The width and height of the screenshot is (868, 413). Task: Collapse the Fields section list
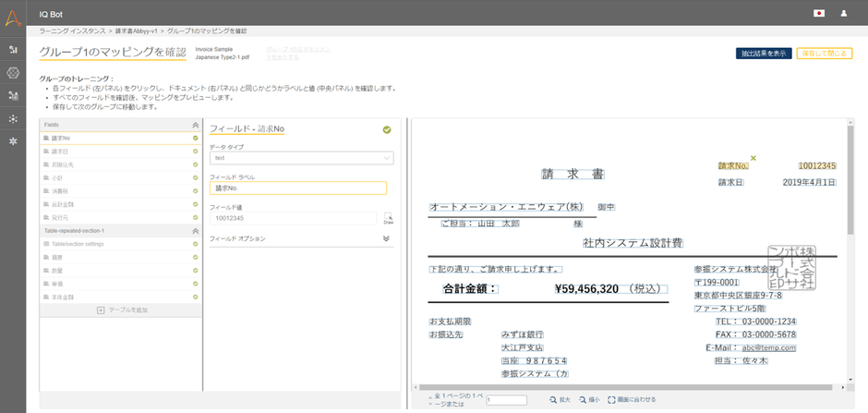(195, 124)
